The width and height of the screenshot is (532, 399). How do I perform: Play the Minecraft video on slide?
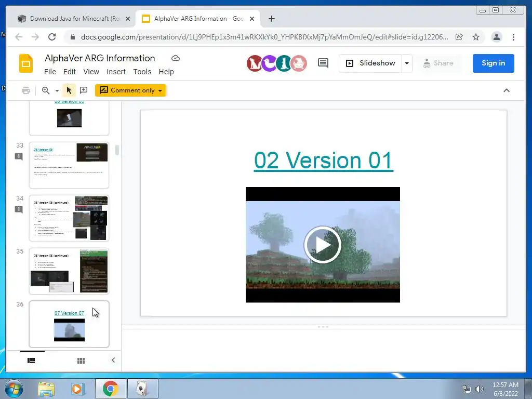click(x=323, y=245)
